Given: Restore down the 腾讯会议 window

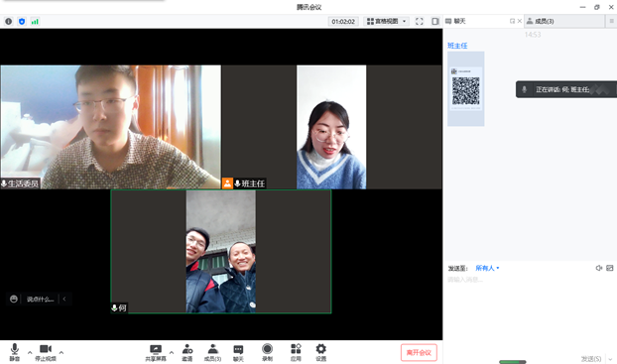Looking at the screenshot, I should tap(597, 7).
